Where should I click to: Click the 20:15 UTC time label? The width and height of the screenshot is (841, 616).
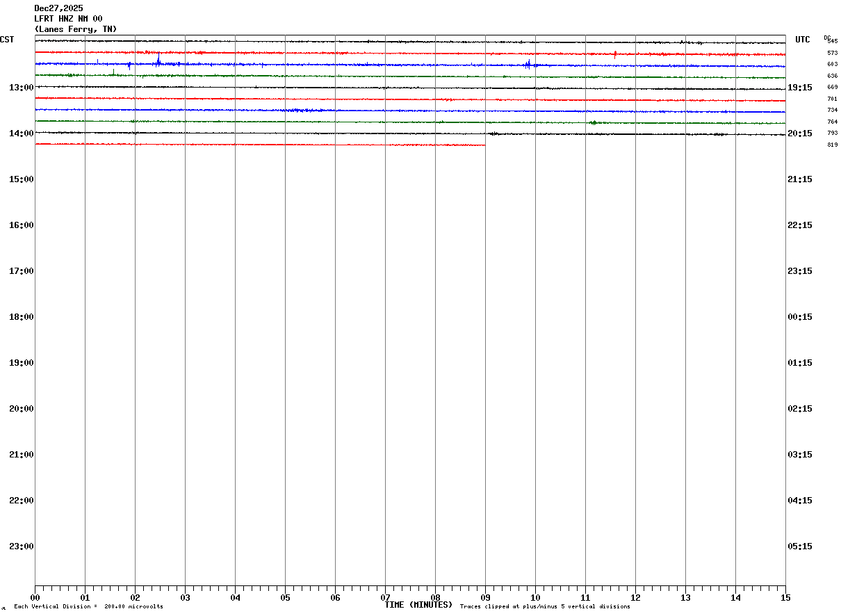pyautogui.click(x=800, y=133)
